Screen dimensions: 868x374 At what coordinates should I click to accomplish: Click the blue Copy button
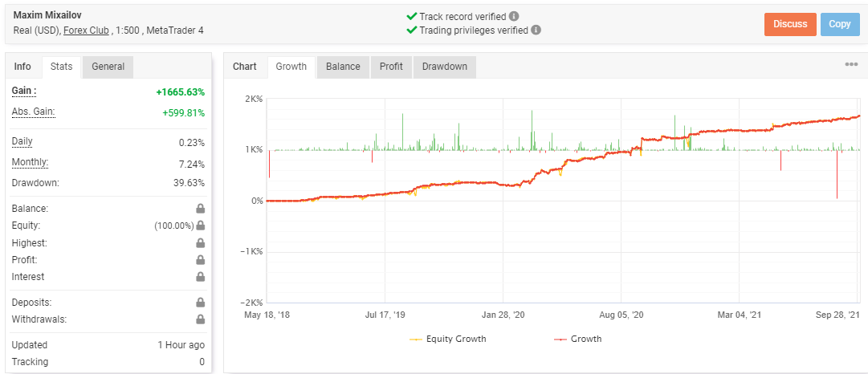click(840, 24)
